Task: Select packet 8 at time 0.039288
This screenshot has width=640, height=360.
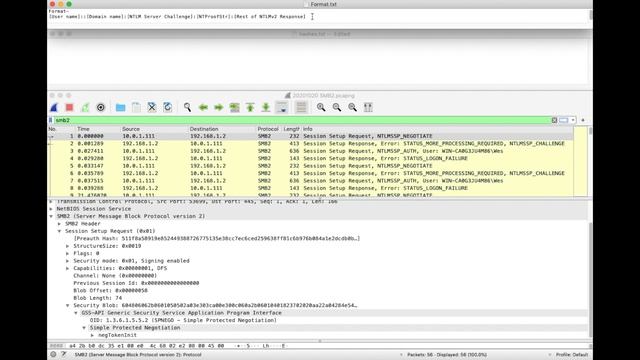Action: pyautogui.click(x=311, y=188)
